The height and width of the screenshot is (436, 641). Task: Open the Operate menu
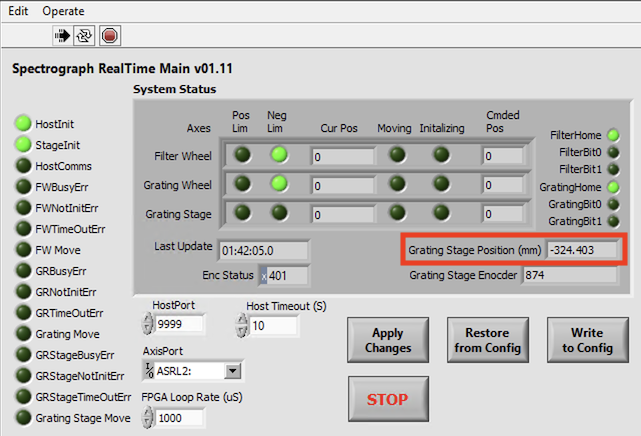pos(63,10)
